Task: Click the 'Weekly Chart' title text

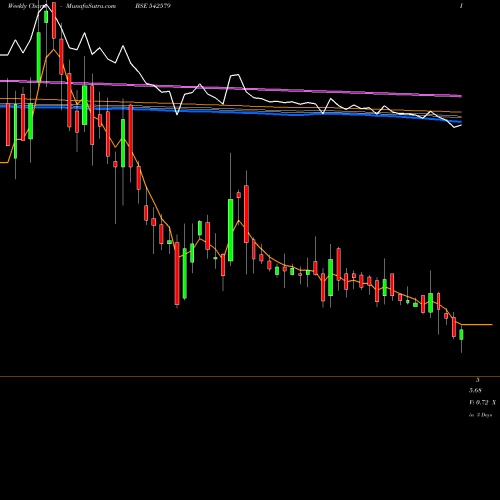Action: click(27, 6)
